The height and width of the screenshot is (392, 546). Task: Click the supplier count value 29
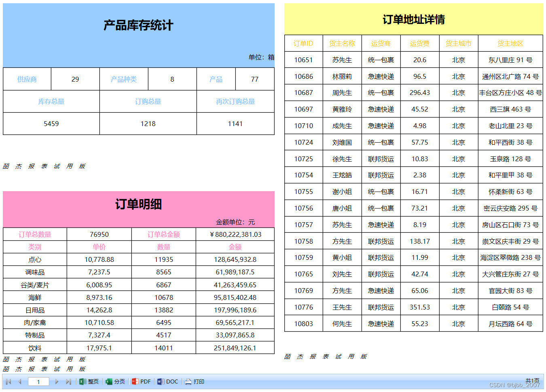click(75, 79)
